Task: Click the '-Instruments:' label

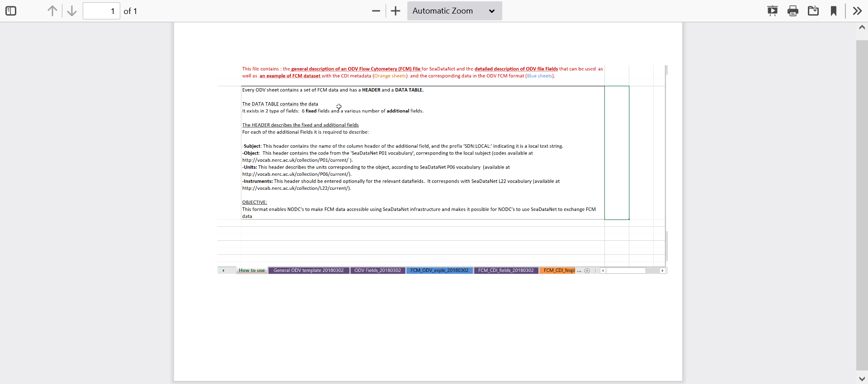Action: pyautogui.click(x=258, y=181)
